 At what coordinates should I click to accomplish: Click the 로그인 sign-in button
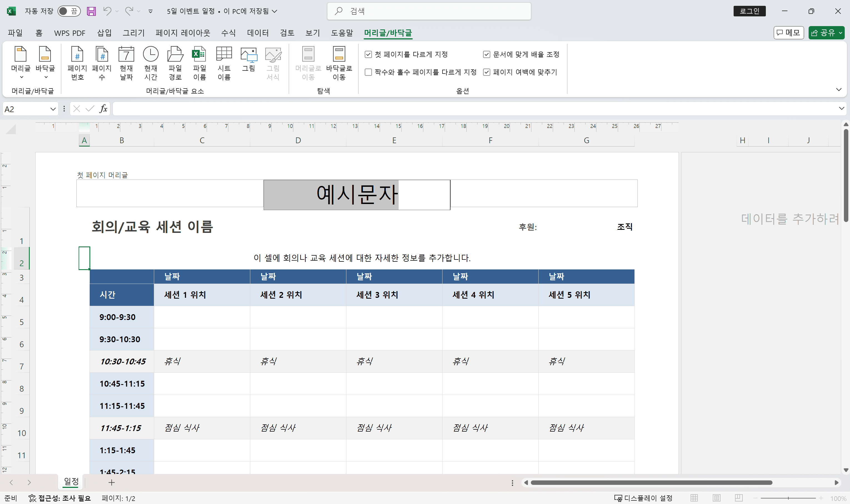point(749,11)
